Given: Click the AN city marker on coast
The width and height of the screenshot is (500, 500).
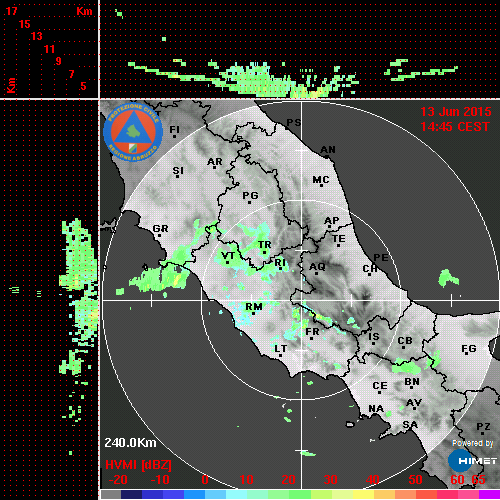Looking at the screenshot, I should tap(327, 157).
